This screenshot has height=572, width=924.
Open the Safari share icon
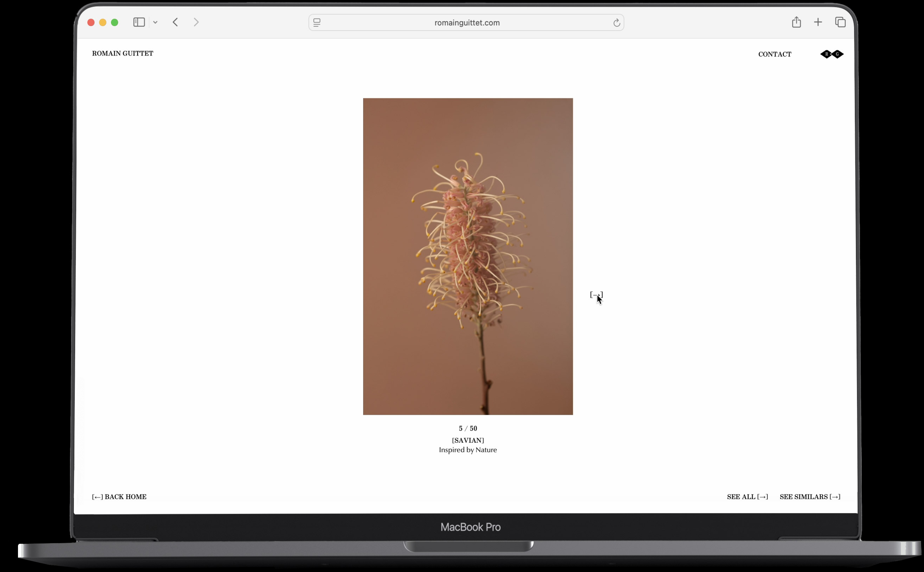796,22
